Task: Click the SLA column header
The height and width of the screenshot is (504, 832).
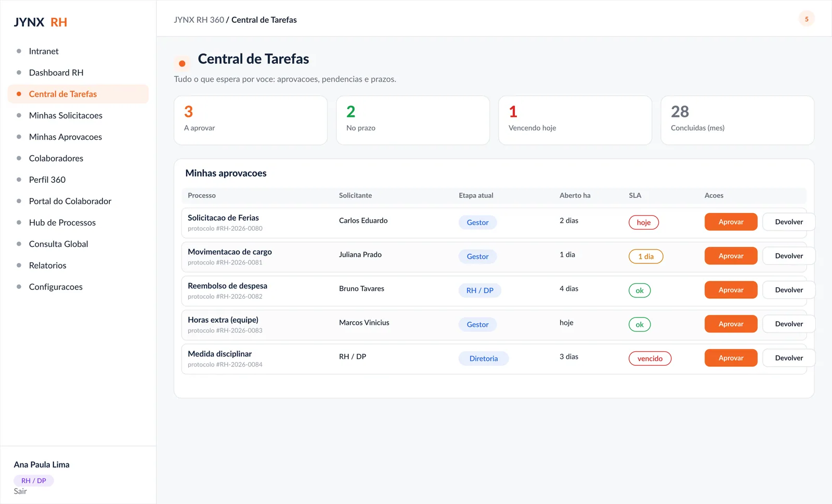Action: [635, 195]
